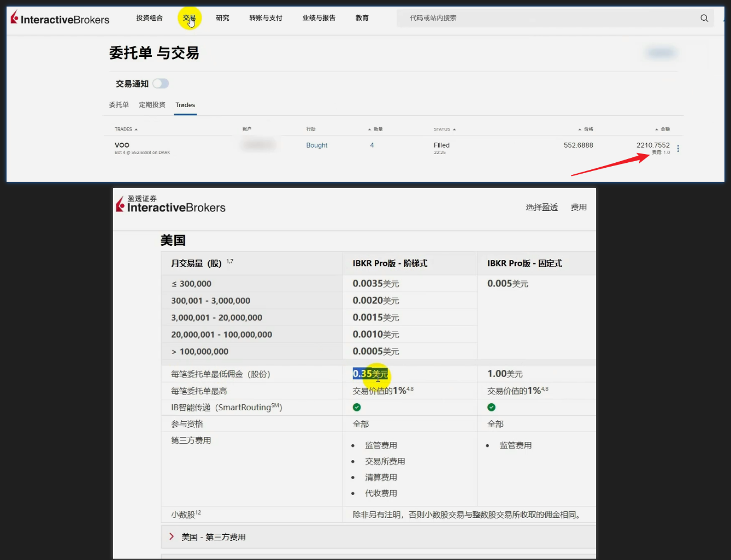Click the highlighted 0.35美元 minimum commission

[x=370, y=374]
